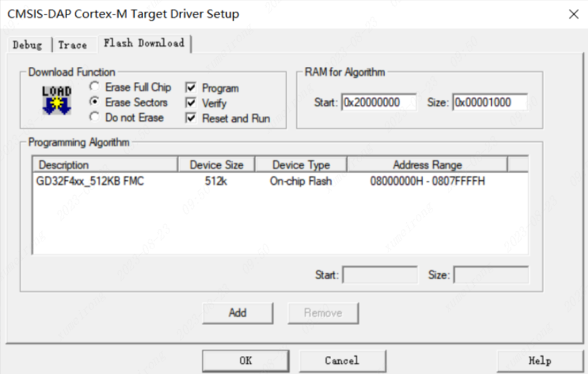Switch to the Debug tab
The height and width of the screenshot is (374, 588).
point(28,45)
